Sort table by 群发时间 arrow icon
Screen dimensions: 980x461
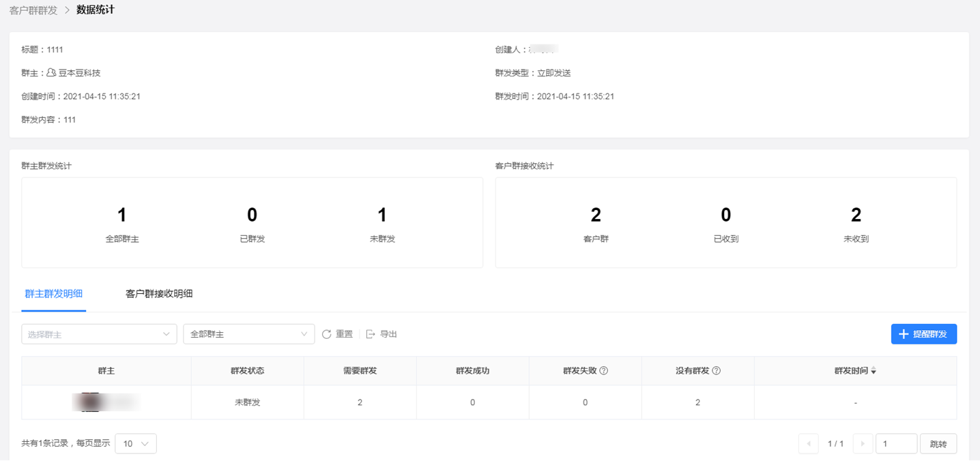pyautogui.click(x=874, y=371)
